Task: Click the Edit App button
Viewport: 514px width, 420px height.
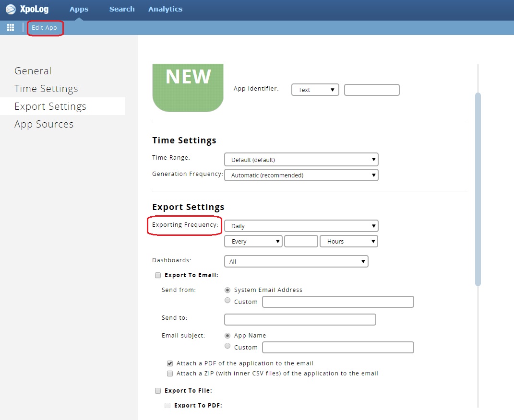Action: [x=45, y=28]
